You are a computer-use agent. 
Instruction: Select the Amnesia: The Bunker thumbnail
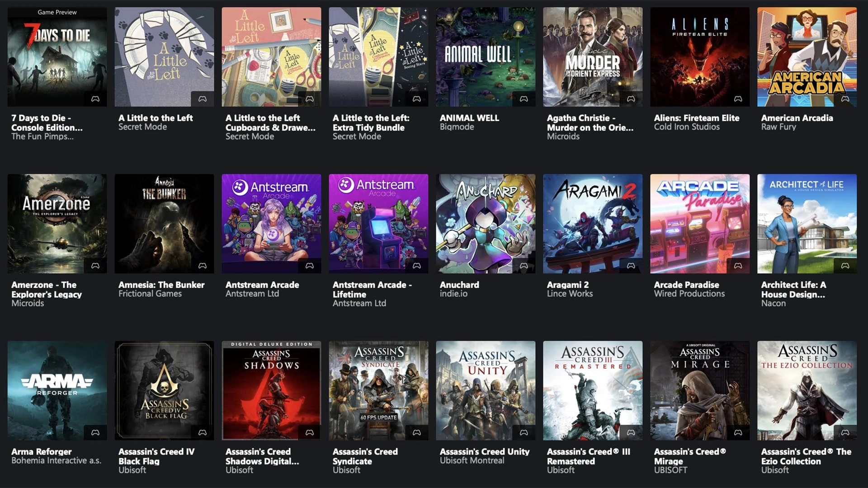[164, 224]
